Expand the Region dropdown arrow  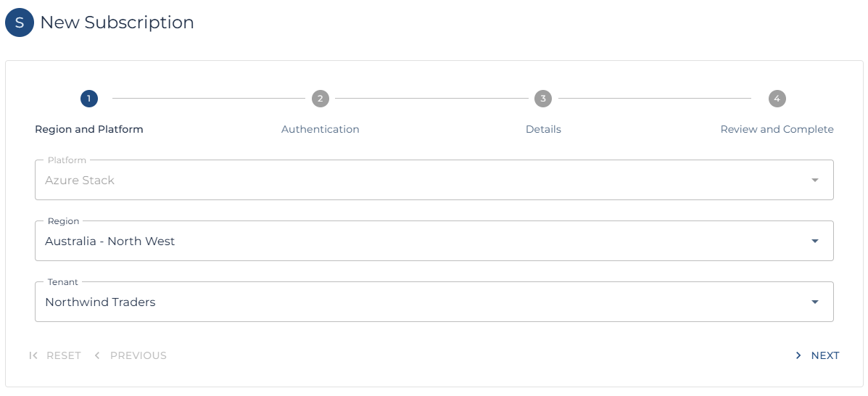pos(814,241)
